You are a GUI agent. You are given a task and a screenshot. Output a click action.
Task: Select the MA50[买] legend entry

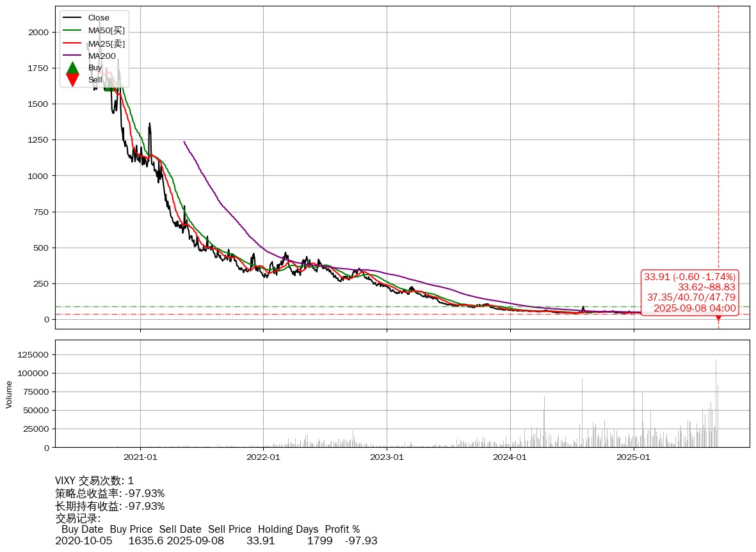point(106,30)
